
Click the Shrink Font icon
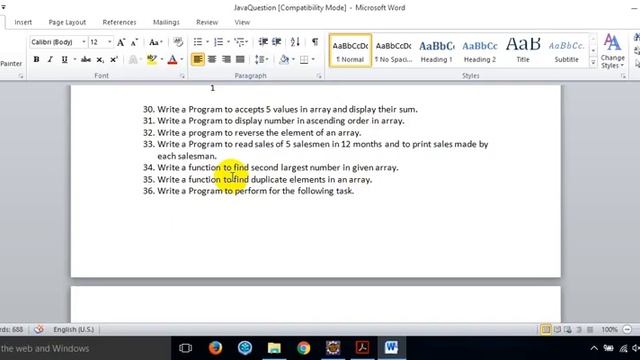click(134, 42)
